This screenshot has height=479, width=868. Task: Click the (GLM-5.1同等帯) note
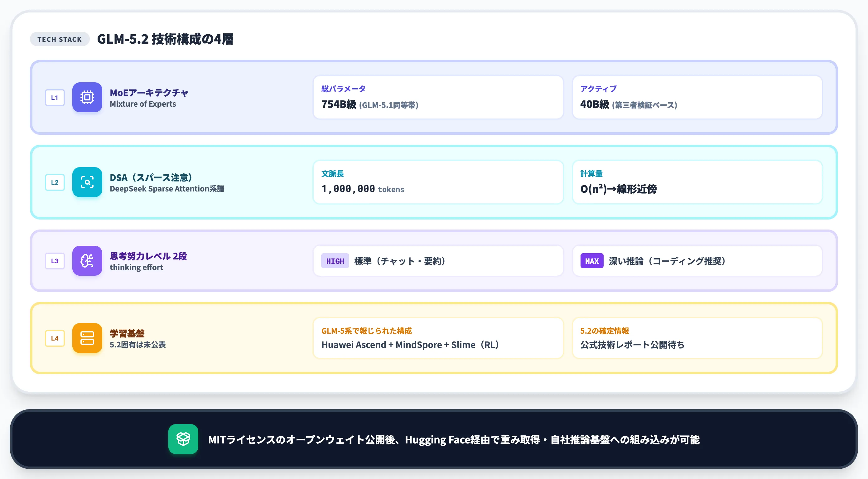[x=388, y=105]
